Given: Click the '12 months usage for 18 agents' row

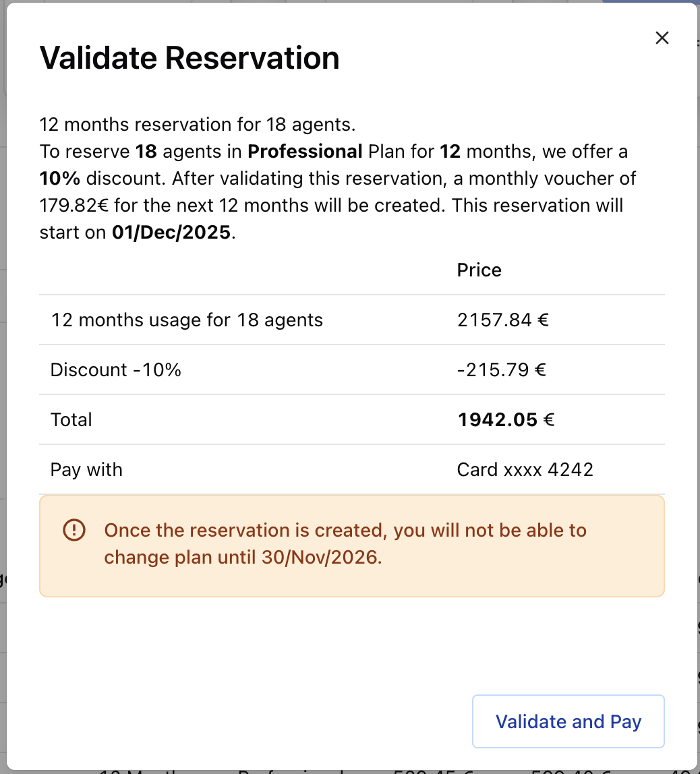Looking at the screenshot, I should pos(187,320).
